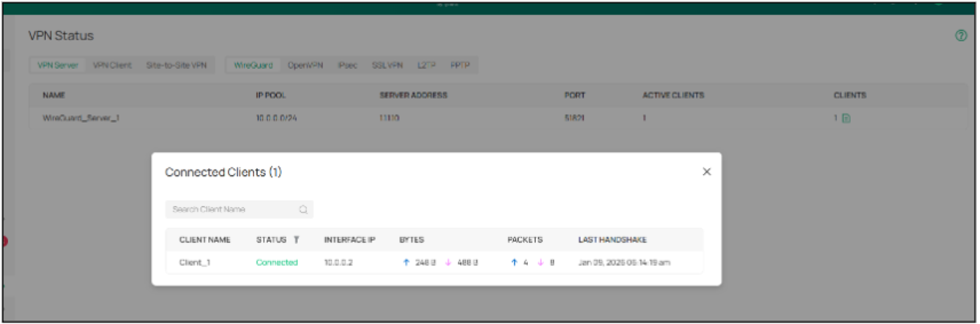Screen dimensions: 980x324
Task: Click the ACTIVE CLIENTS column header
Action: 673,95
